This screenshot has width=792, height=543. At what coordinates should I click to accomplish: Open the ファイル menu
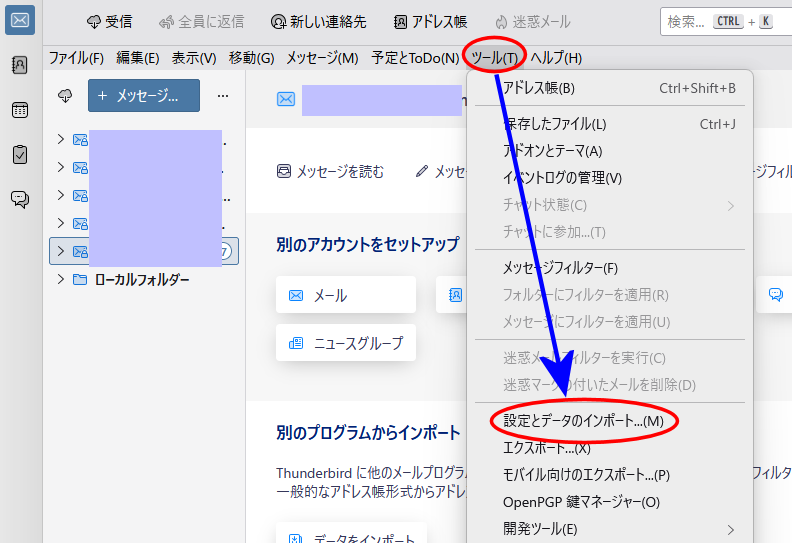[x=76, y=58]
